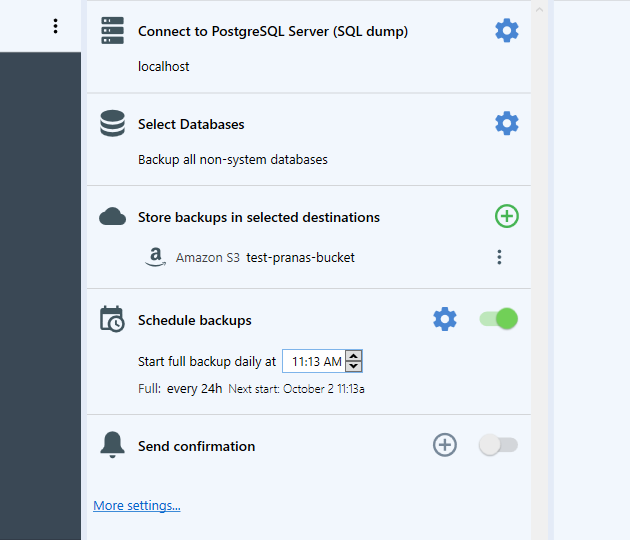Click the cloud storage icon

pos(112,217)
